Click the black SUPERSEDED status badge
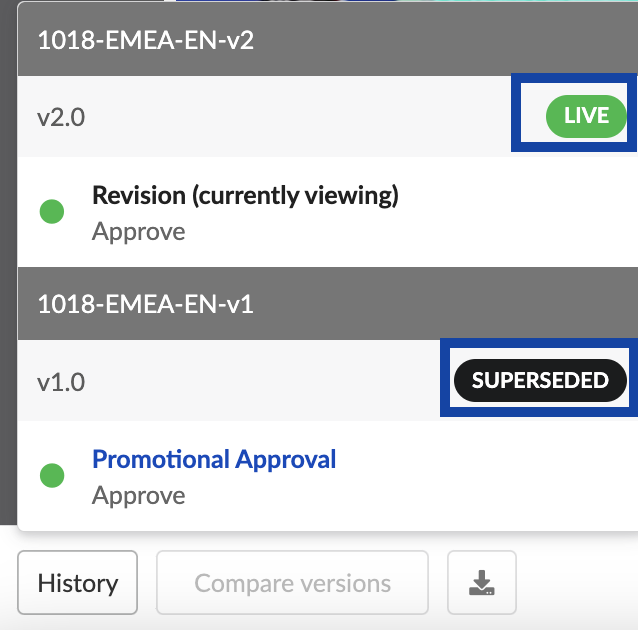638x630 pixels. [x=540, y=381]
